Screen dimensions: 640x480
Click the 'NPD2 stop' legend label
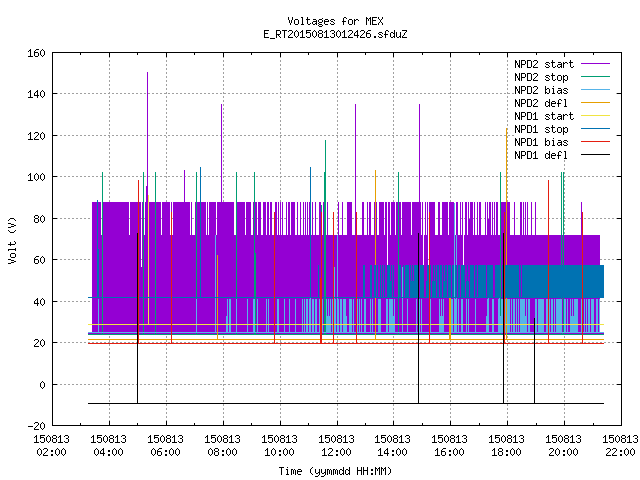541,77
